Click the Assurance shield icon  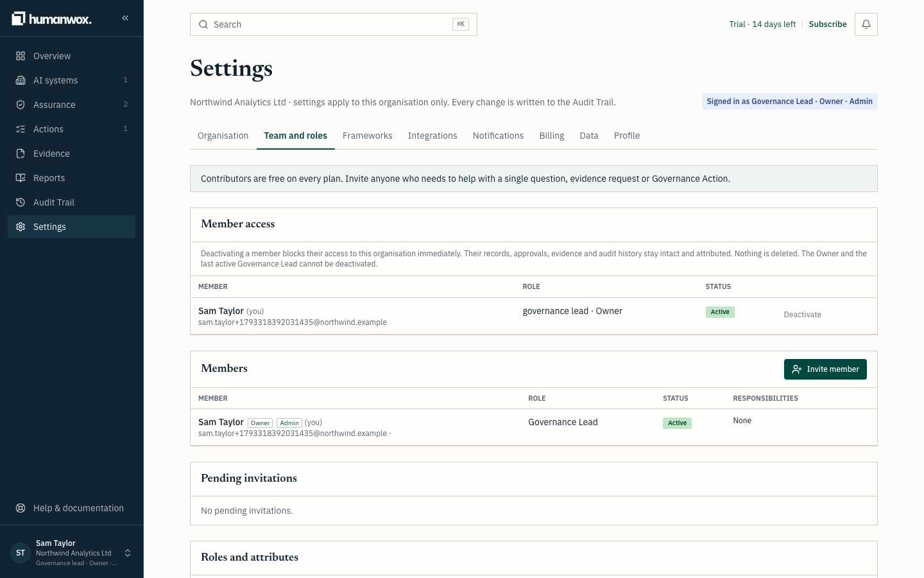pyautogui.click(x=21, y=105)
